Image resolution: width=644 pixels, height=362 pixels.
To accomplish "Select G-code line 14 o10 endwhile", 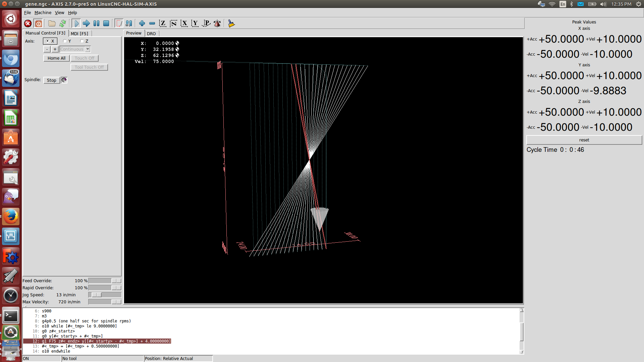I will (x=56, y=351).
